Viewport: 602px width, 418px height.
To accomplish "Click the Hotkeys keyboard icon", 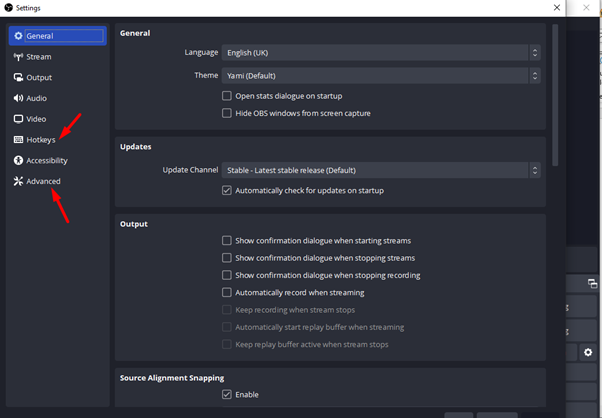I will pyautogui.click(x=18, y=140).
